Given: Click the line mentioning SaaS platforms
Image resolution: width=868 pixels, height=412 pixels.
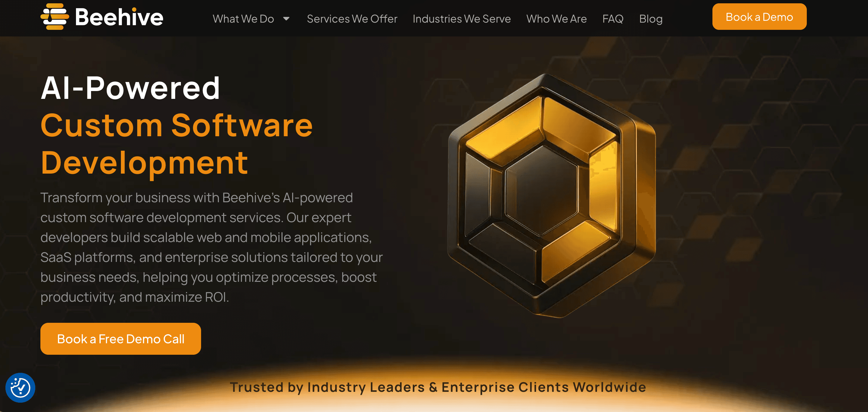Looking at the screenshot, I should pyautogui.click(x=212, y=257).
